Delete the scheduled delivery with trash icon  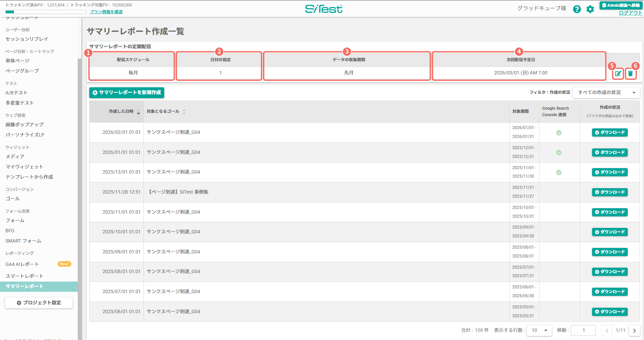tap(630, 73)
